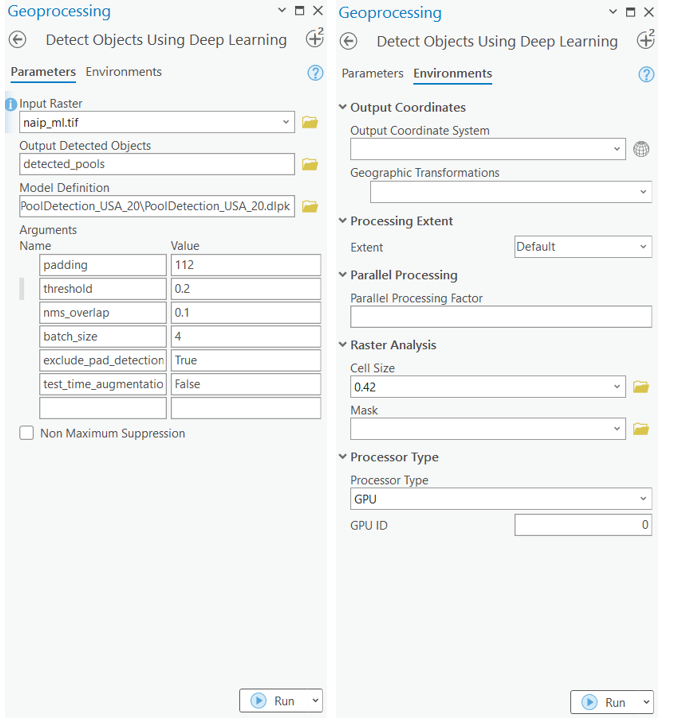The width and height of the screenshot is (678, 718).
Task: Collapse the Raster Analysis section
Action: point(343,346)
